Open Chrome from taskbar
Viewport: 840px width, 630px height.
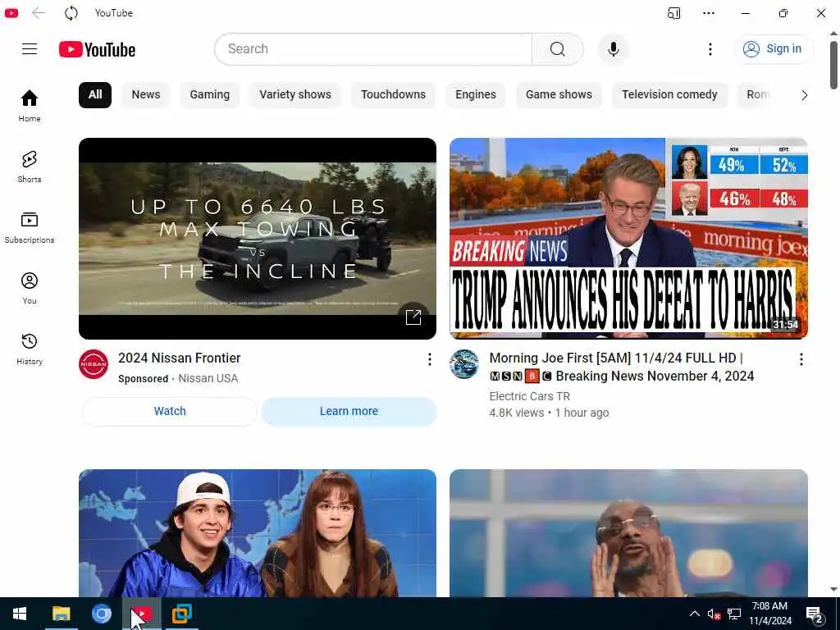(101, 614)
